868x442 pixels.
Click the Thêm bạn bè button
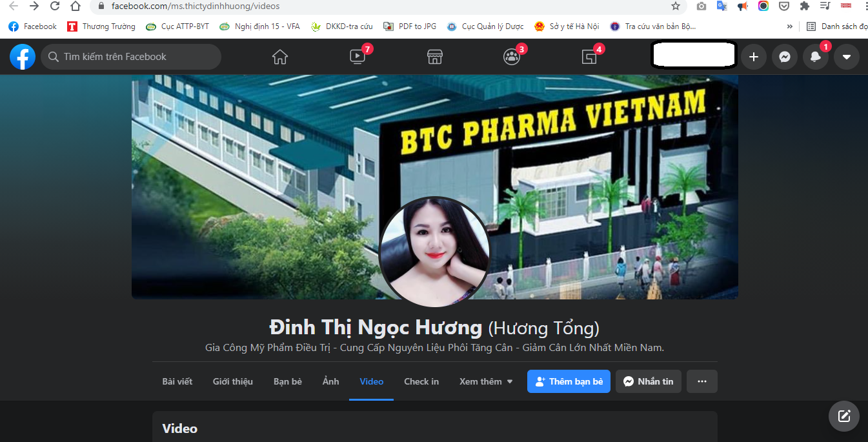pyautogui.click(x=569, y=381)
